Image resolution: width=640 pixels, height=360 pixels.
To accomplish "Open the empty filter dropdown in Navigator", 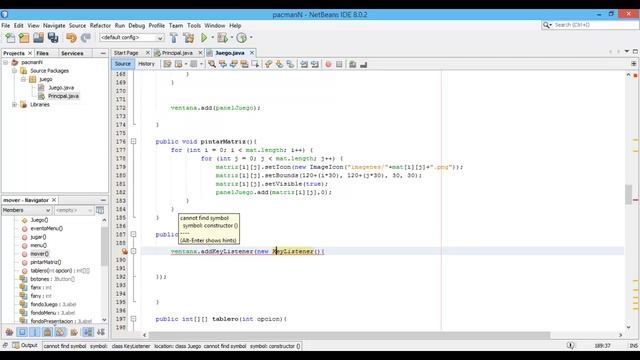I will coord(74,210).
